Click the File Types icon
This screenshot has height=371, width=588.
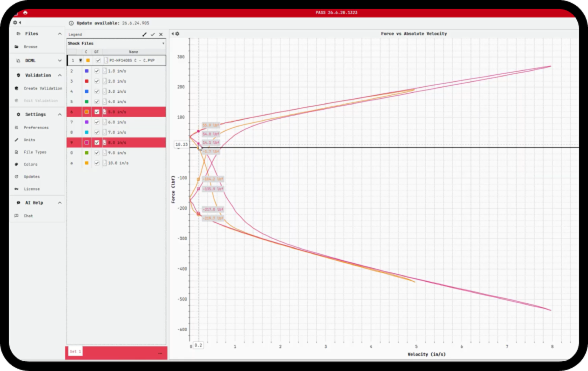tap(16, 152)
